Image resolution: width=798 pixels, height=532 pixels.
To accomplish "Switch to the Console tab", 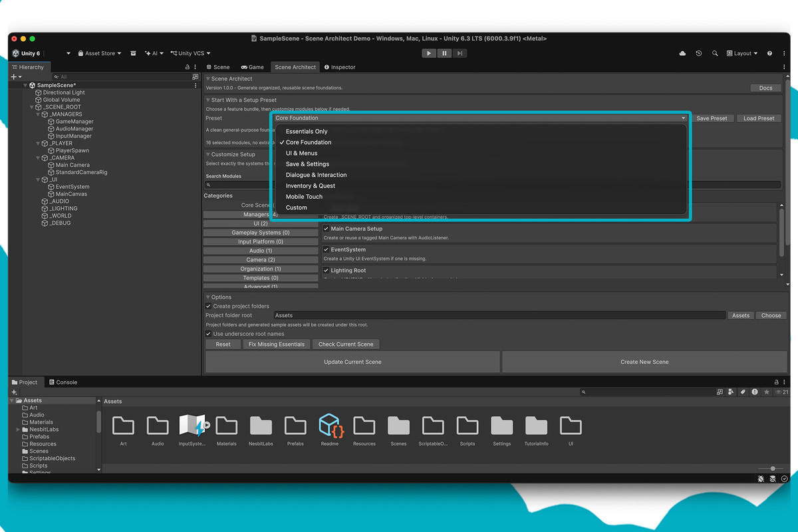I will (x=63, y=382).
